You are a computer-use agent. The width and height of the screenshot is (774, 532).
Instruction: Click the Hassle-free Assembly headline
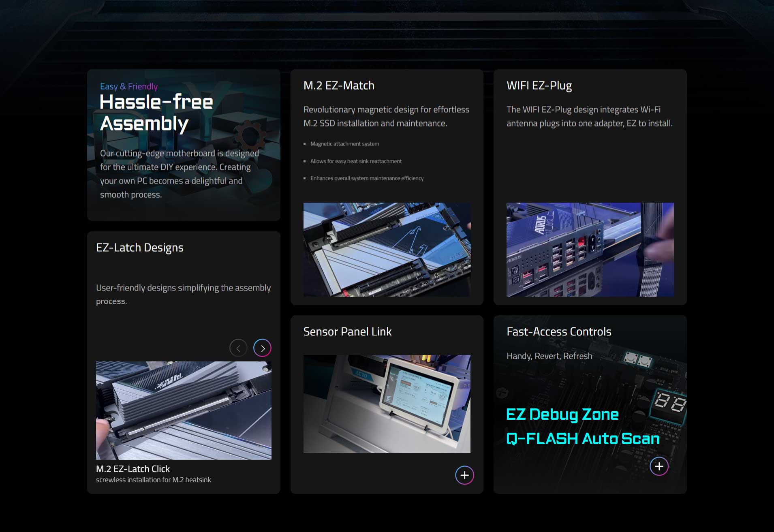[156, 113]
